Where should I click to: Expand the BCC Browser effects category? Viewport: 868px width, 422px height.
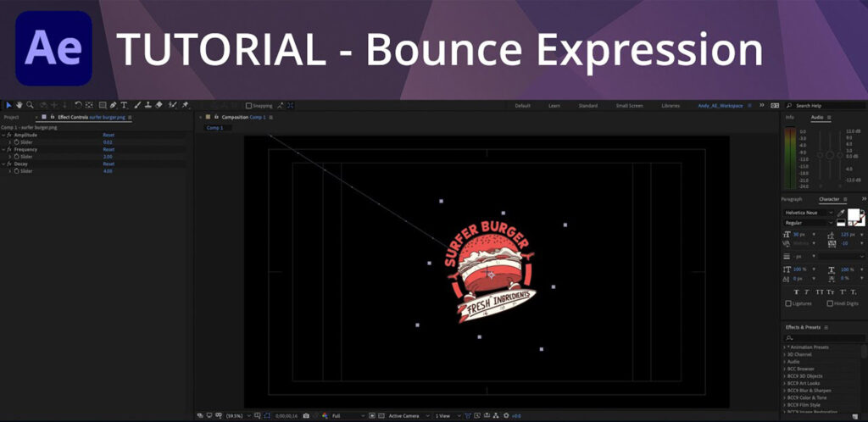click(784, 369)
